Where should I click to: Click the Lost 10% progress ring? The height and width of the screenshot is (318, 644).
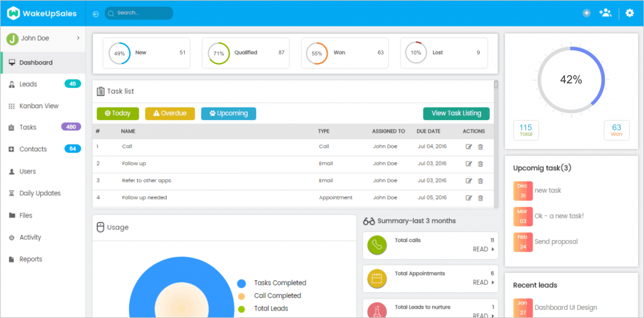pos(416,53)
